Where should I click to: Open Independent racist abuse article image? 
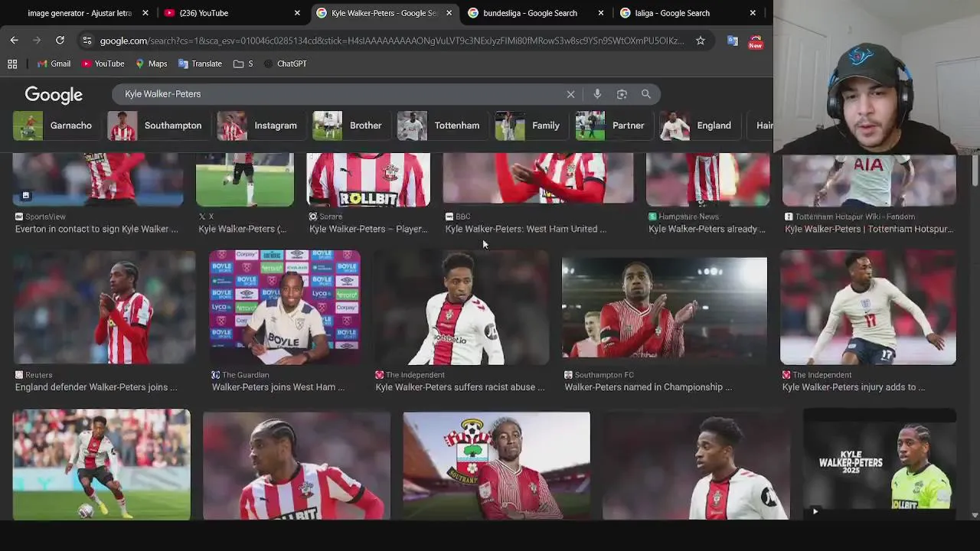click(461, 307)
